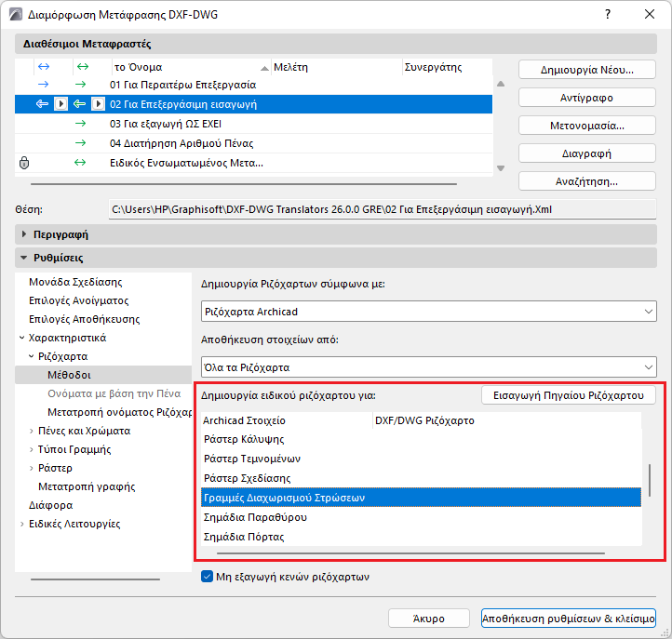Click the 'Δημιουργία Νέου...' button
672x639 pixels.
click(x=586, y=70)
